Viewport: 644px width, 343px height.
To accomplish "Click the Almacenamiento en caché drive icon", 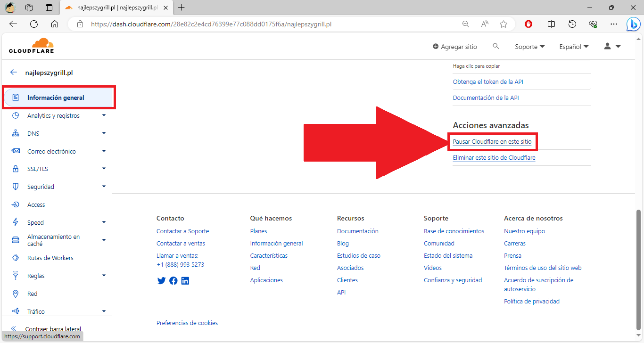I will coord(16,240).
